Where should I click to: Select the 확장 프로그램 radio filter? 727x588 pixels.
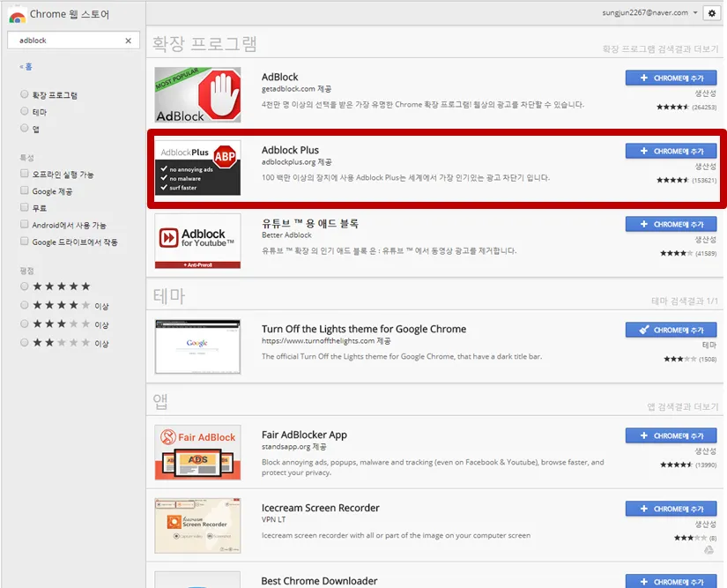tap(24, 94)
